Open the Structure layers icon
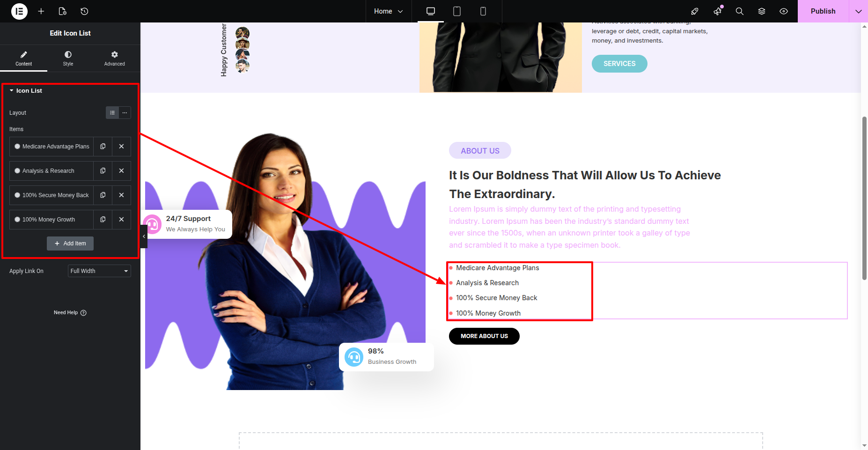 762,11
